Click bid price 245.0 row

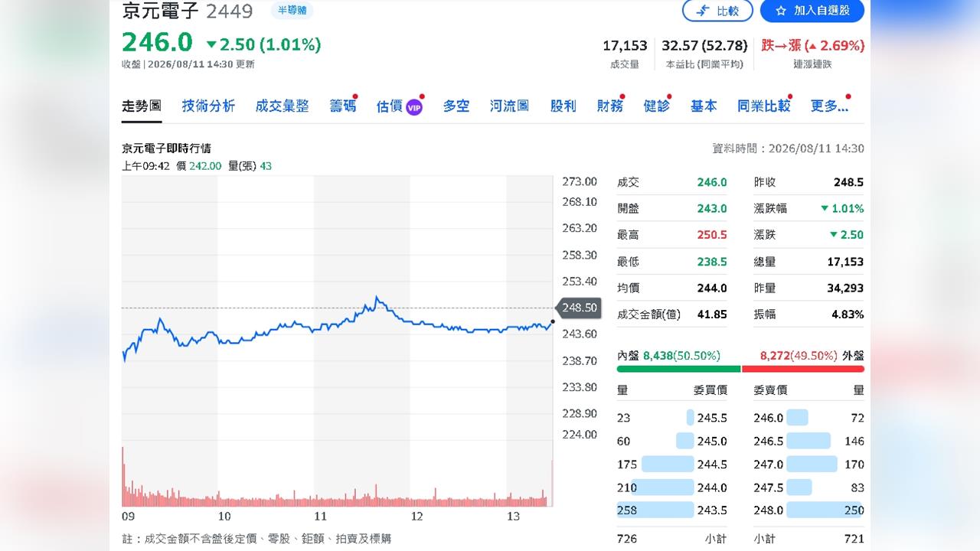[x=672, y=441]
